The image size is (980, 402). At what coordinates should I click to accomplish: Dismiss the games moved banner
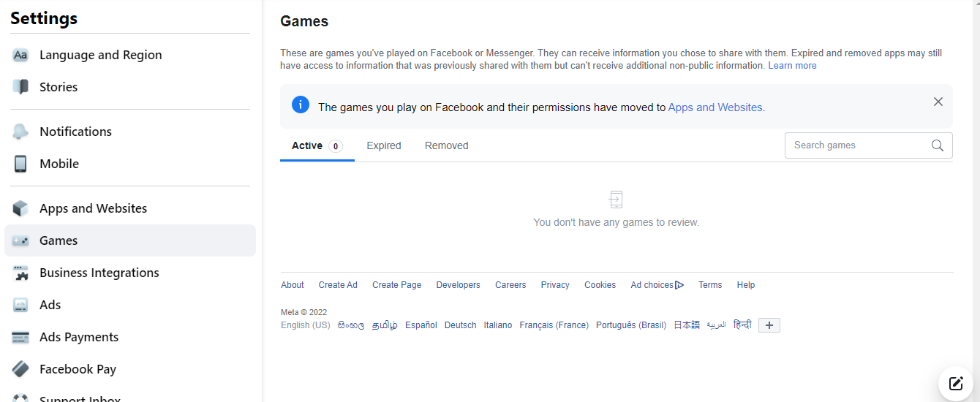point(938,102)
